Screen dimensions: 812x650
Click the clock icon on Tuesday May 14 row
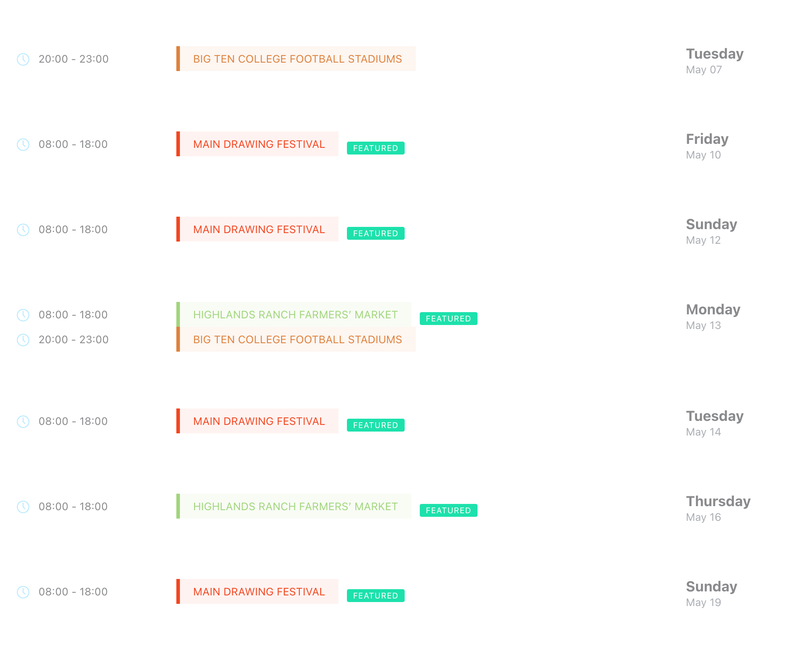pyautogui.click(x=23, y=421)
